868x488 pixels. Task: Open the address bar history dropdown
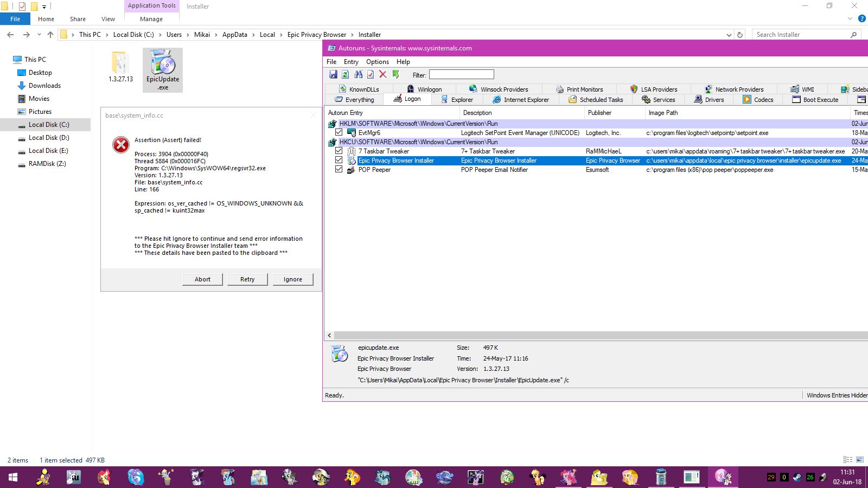(729, 35)
